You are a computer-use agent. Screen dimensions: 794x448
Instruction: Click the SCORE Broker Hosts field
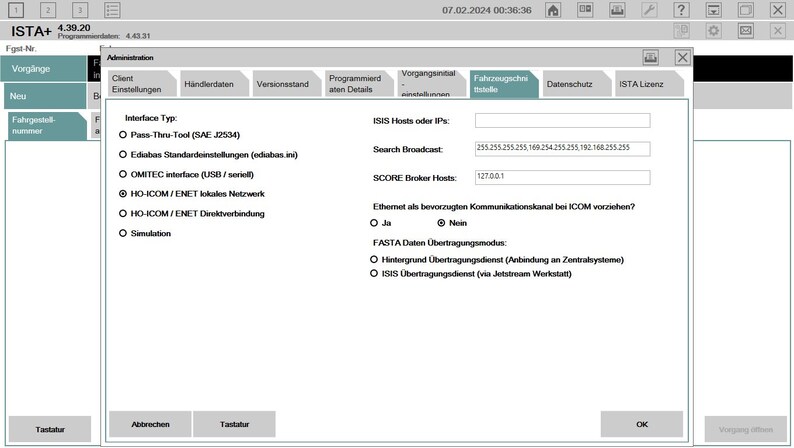point(563,177)
